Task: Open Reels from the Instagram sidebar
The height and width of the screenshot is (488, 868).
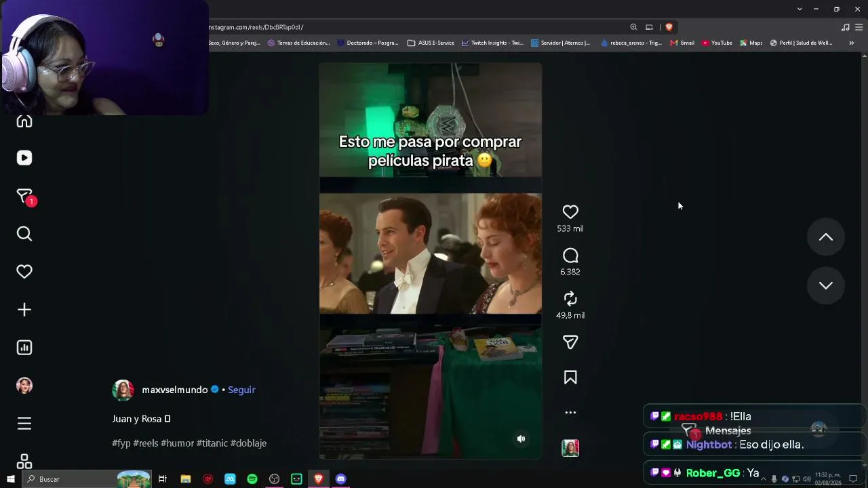Action: point(24,158)
